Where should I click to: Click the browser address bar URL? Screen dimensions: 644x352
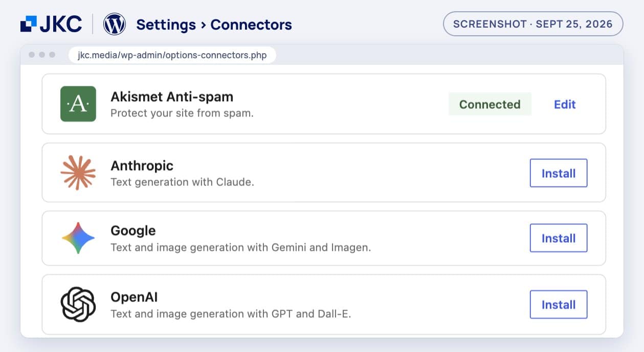pyautogui.click(x=172, y=55)
